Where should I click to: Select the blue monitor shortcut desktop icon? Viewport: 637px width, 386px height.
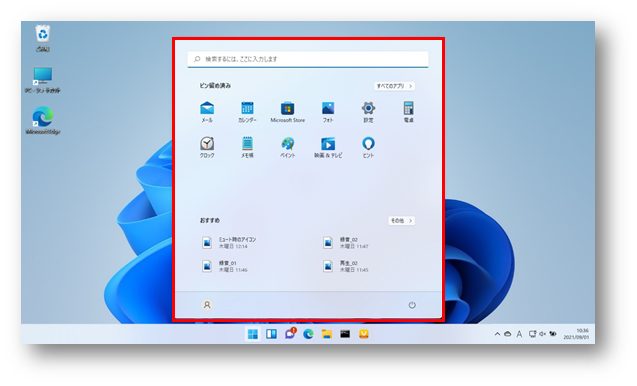[43, 80]
